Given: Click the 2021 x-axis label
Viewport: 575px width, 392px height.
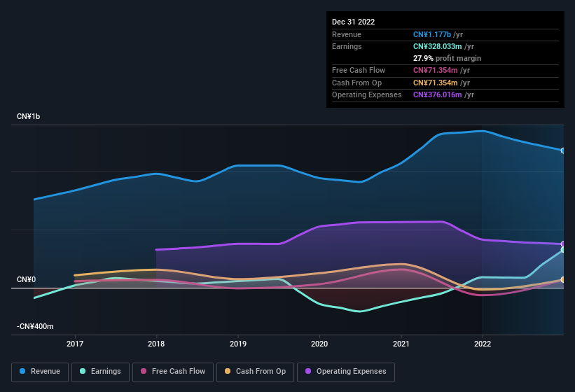Looking at the screenshot, I should (x=401, y=344).
